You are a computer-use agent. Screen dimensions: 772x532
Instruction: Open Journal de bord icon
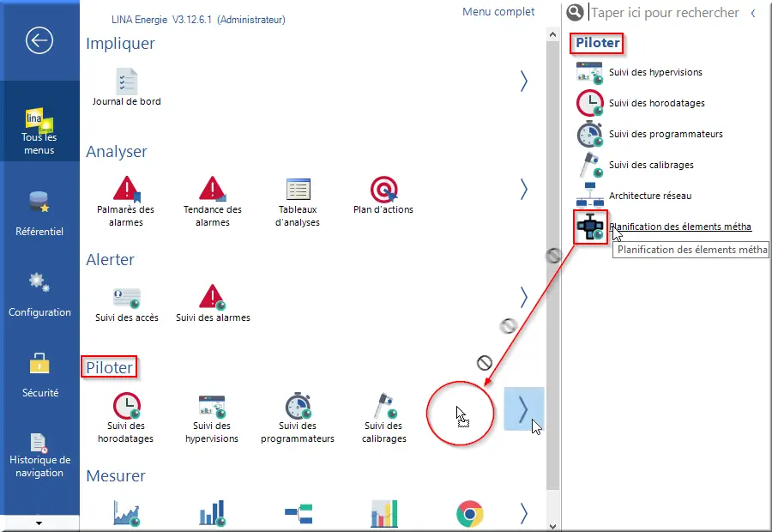(x=127, y=88)
